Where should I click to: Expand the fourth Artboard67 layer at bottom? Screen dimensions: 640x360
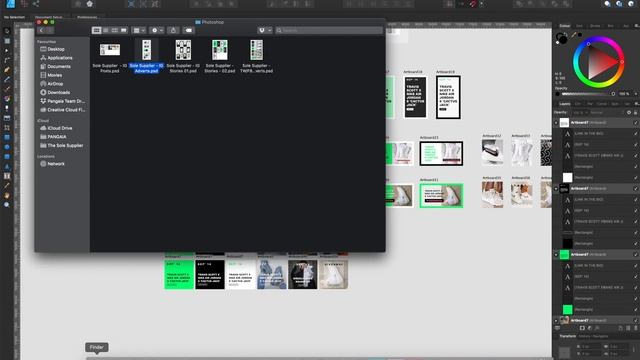[x=556, y=320]
